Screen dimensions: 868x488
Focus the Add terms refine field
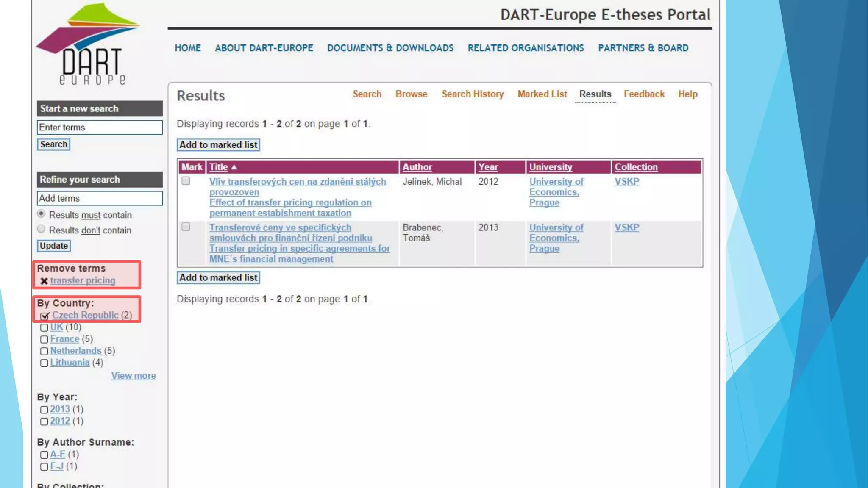click(x=100, y=198)
